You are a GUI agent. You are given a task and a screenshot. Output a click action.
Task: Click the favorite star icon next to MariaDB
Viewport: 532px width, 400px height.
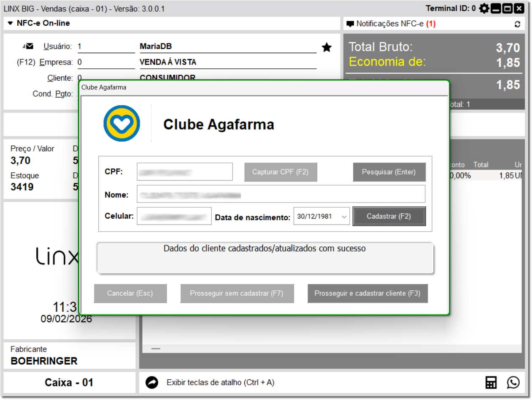pos(327,47)
